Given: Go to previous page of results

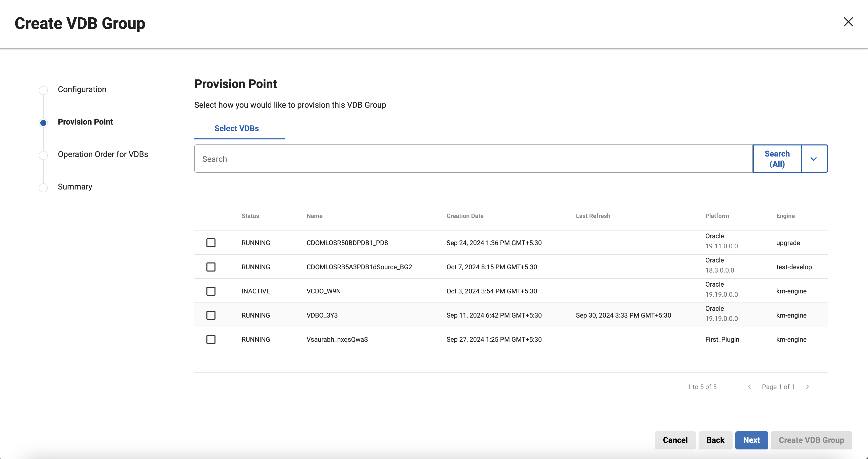Looking at the screenshot, I should 749,387.
